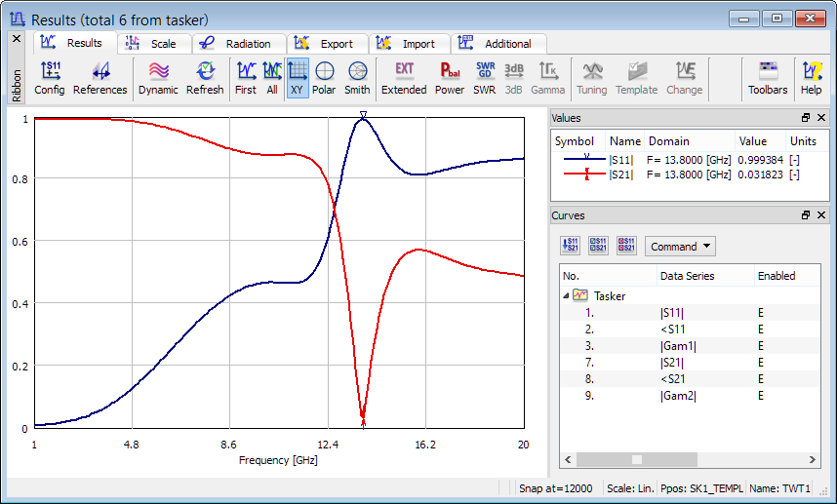837x504 pixels.
Task: Select the |S11| data series row
Action: pyautogui.click(x=691, y=313)
